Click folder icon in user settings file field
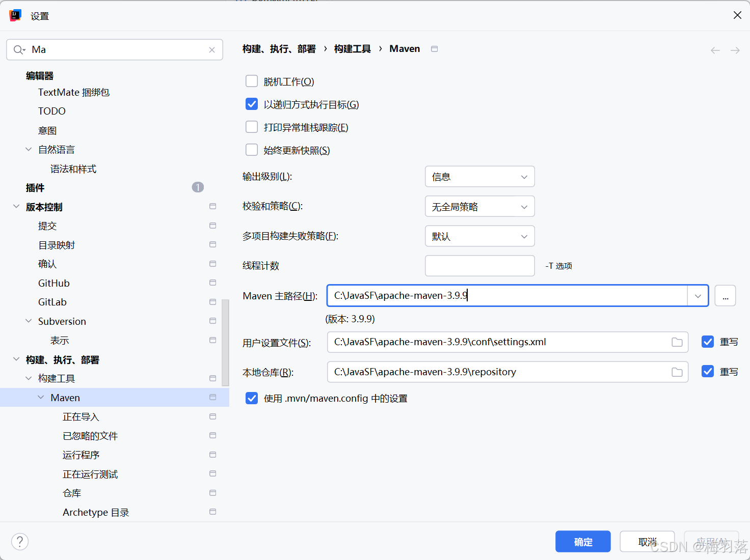 pos(677,342)
